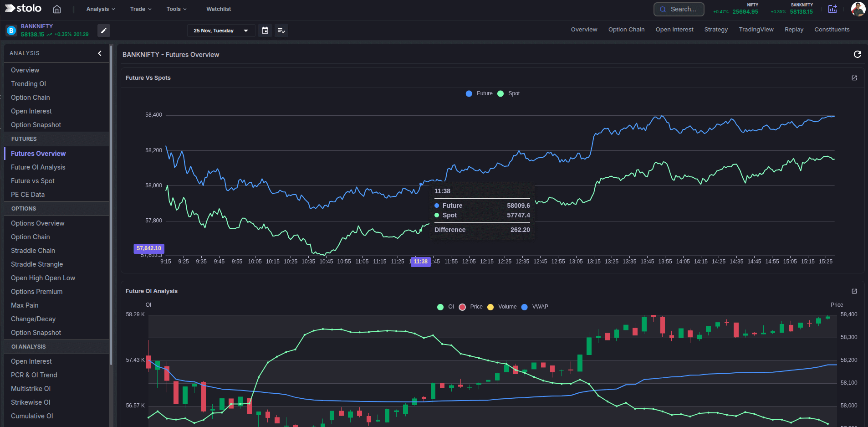Toggle the Future series in the legend
Image resolution: width=868 pixels, height=427 pixels.
point(479,93)
